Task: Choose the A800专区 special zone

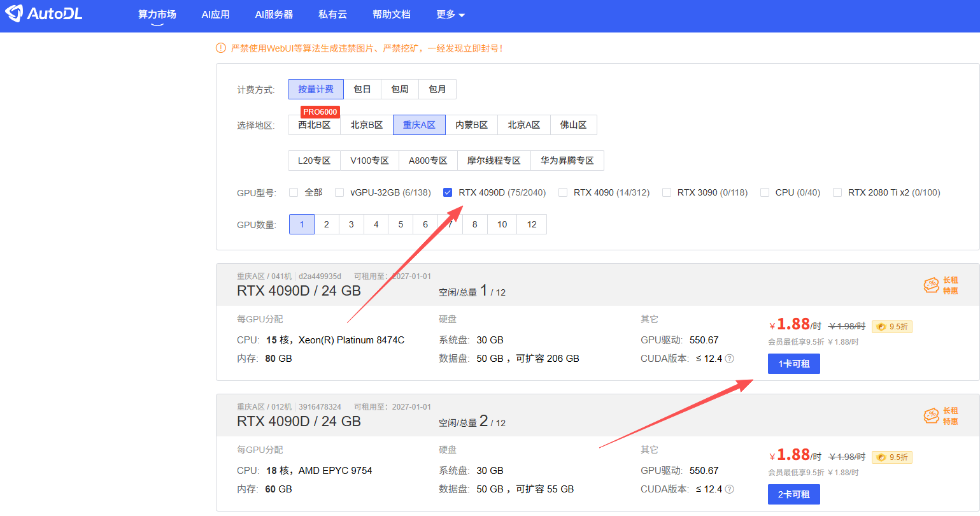Action: [x=427, y=161]
